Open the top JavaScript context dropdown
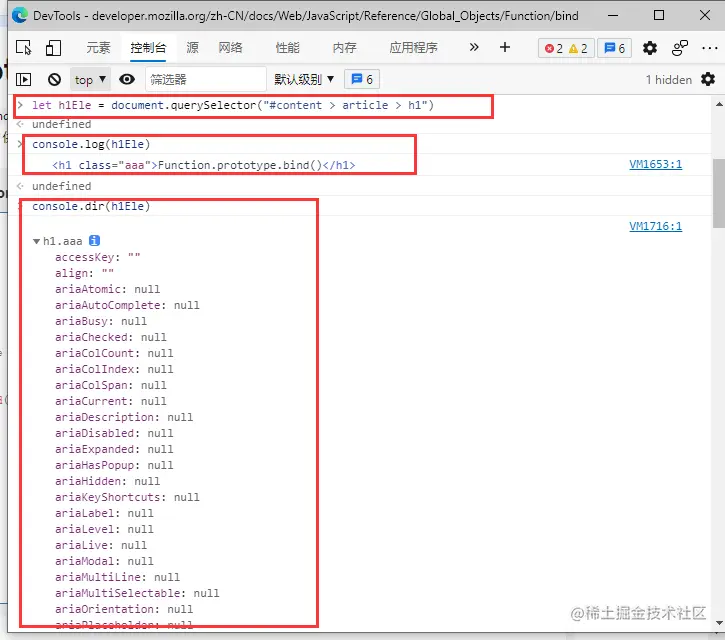This screenshot has width=725, height=640. pos(90,80)
